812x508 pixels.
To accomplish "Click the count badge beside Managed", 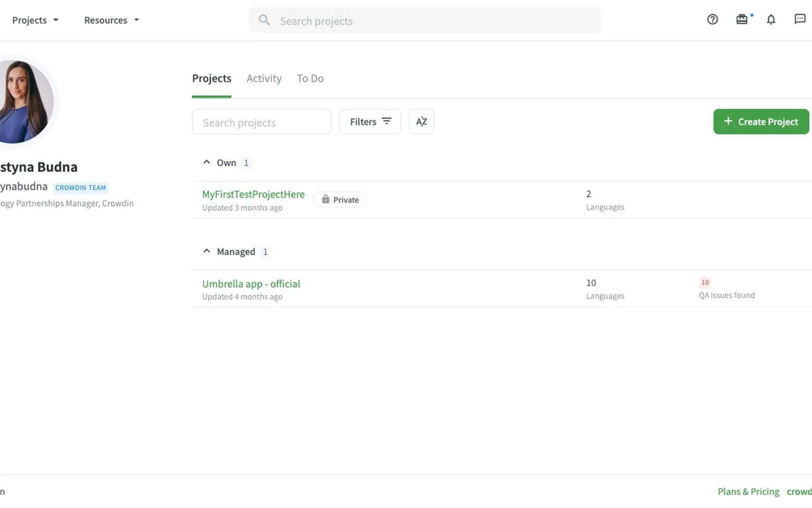I will [265, 252].
